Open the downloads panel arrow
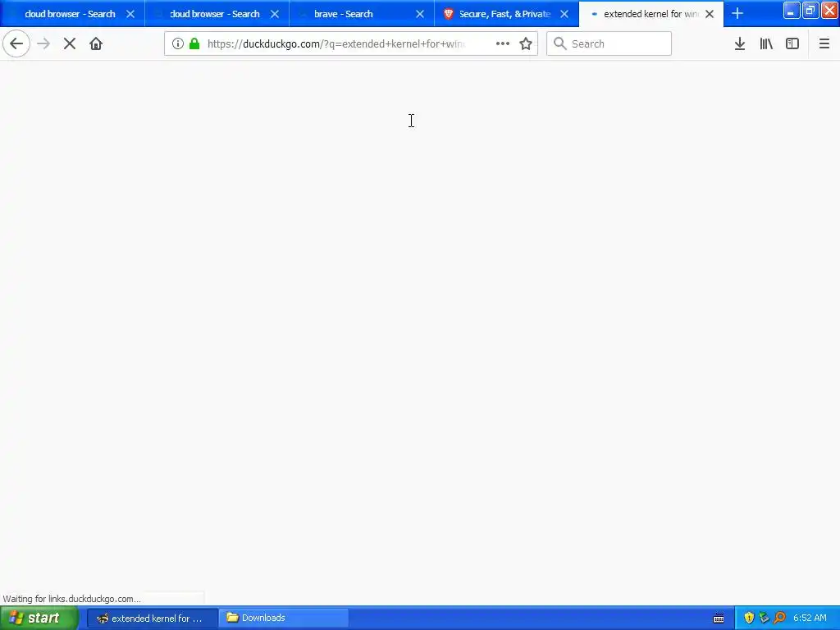Screen dimensions: 840x630 (740, 44)
